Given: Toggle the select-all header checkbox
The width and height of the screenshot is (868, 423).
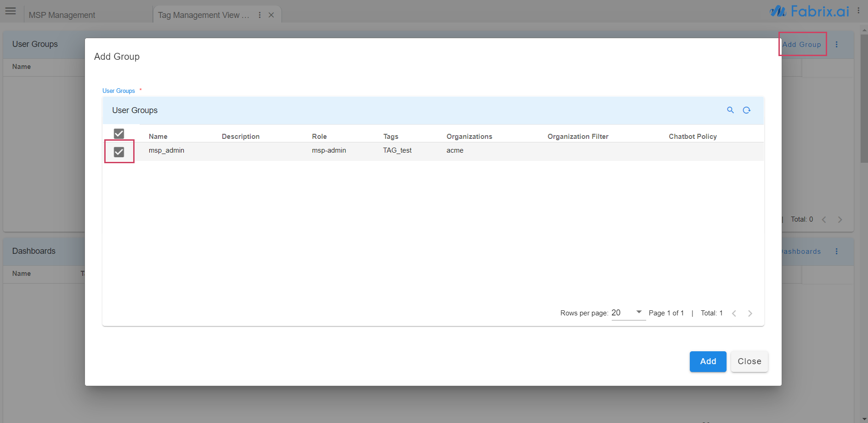Looking at the screenshot, I should (119, 134).
